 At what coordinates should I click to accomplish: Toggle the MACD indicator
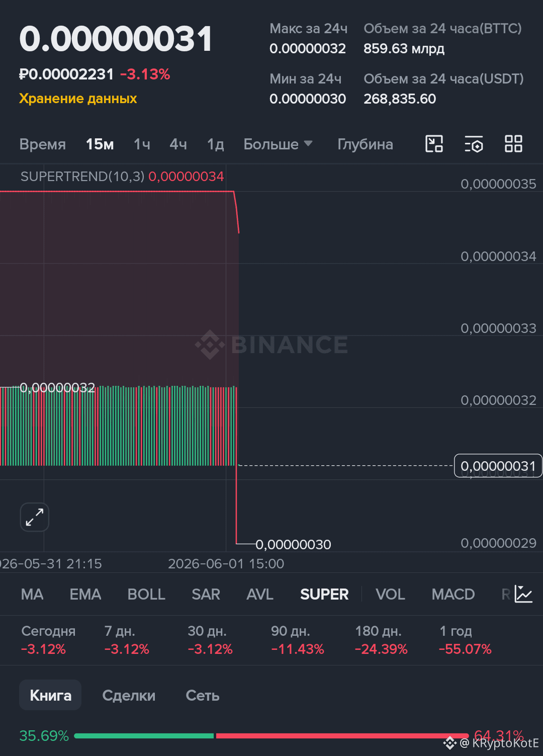coord(453,595)
